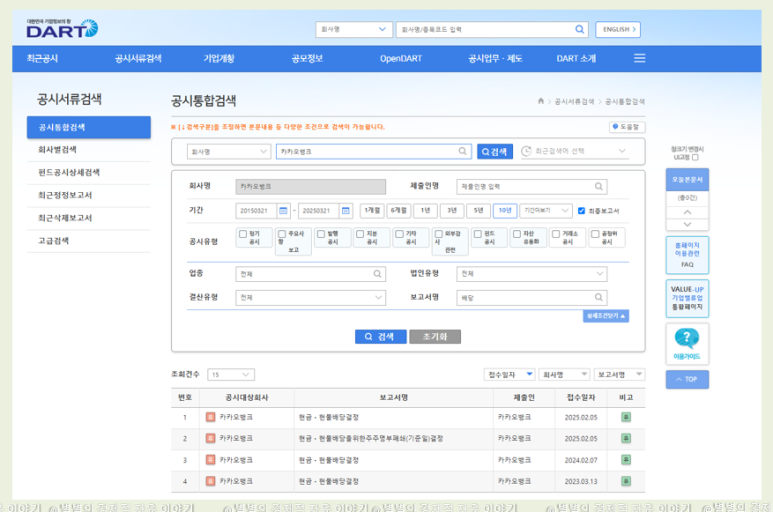This screenshot has width=773, height=512.
Task: Check the 정기공시 disclosure type
Action: pos(243,234)
